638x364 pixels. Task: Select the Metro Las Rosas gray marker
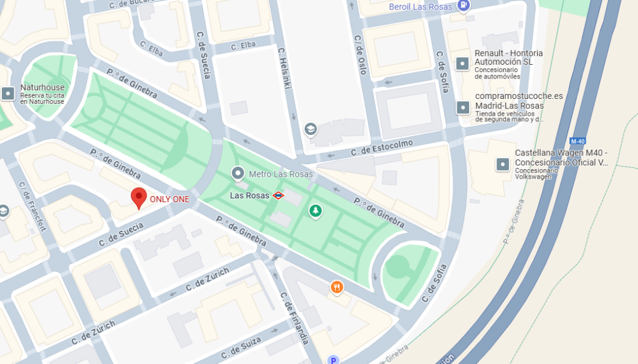(238, 174)
